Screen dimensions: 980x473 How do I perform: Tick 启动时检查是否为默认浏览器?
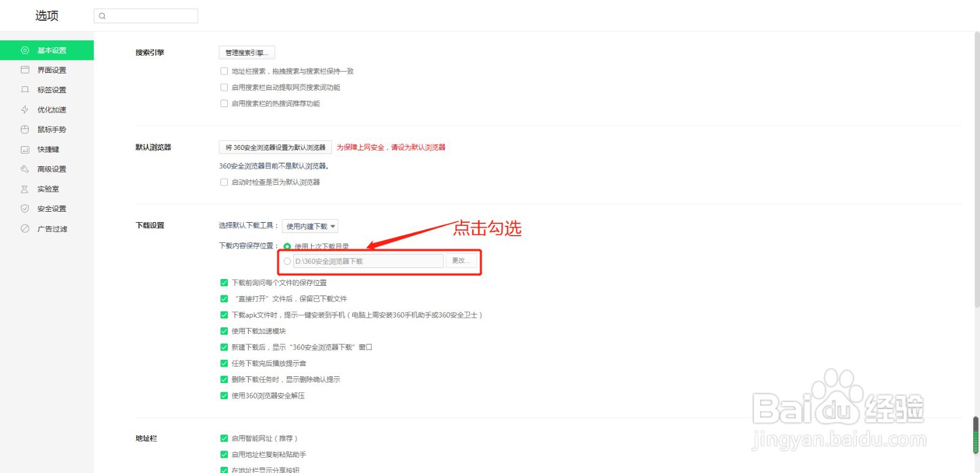(x=224, y=182)
